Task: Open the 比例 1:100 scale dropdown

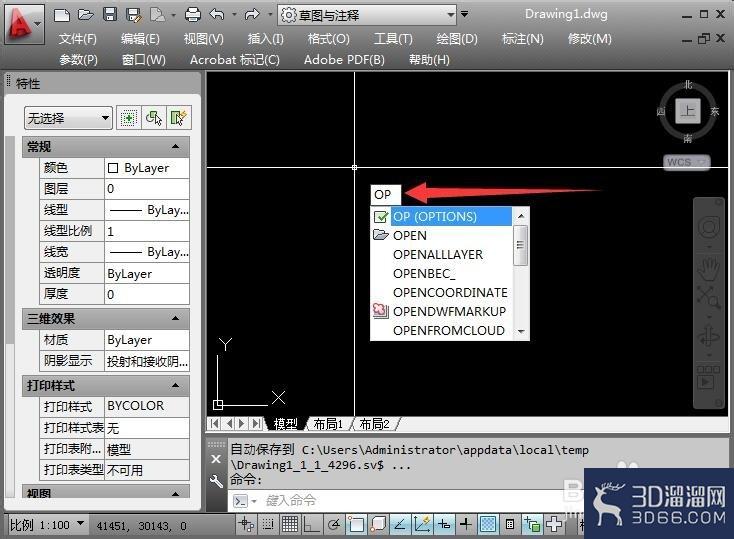Action: tap(47, 525)
